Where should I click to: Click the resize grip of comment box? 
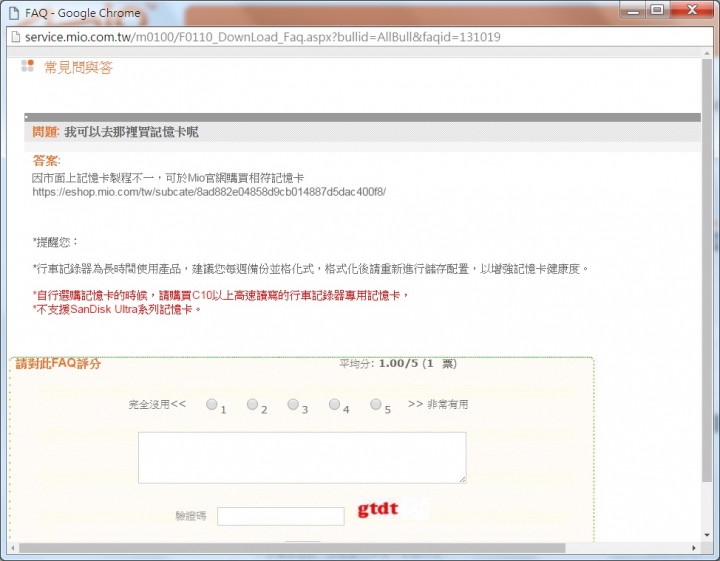coord(462,479)
